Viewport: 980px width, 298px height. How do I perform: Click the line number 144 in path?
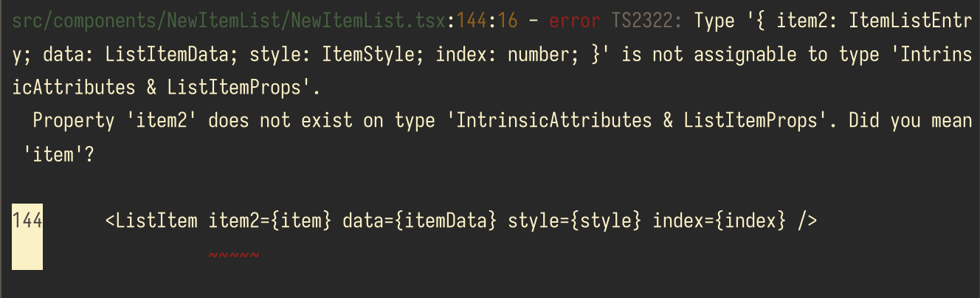pyautogui.click(x=472, y=21)
